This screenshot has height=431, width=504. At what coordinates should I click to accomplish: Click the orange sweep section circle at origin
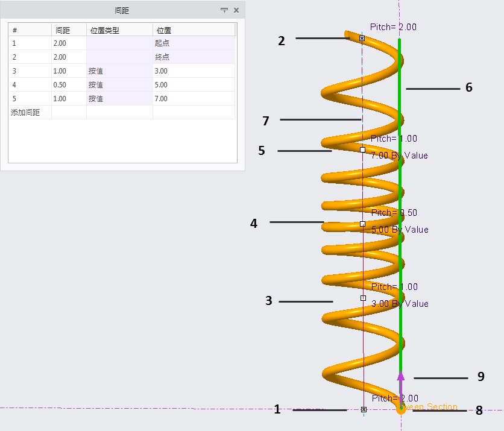point(401,409)
